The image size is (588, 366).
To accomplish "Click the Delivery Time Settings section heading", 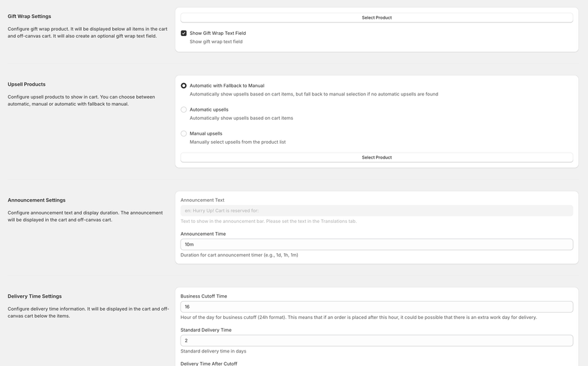I will [35, 296].
